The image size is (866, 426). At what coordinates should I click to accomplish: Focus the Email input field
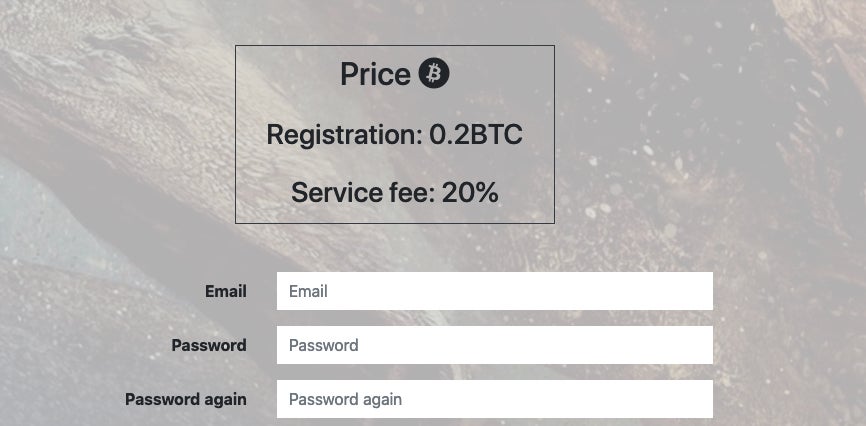(494, 291)
